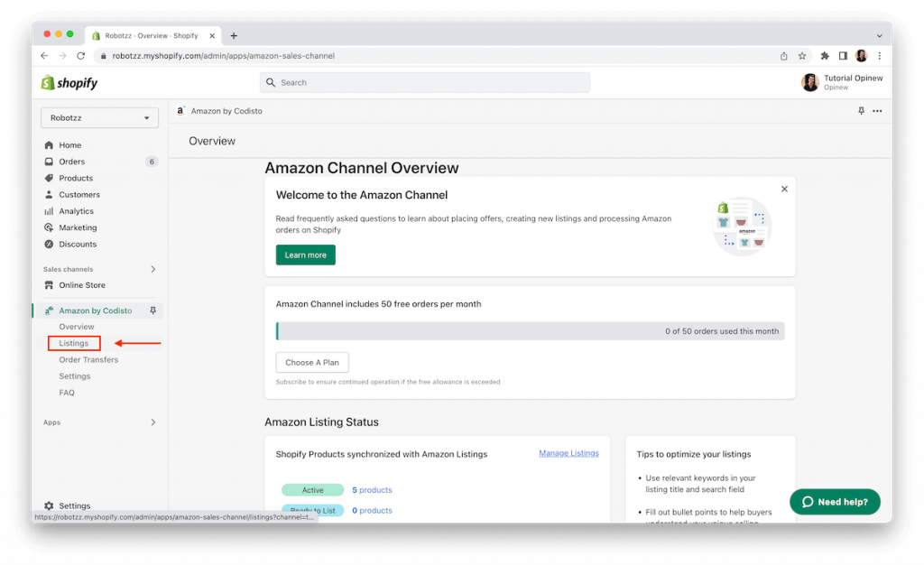Image resolution: width=924 pixels, height=565 pixels.
Task: Click the Need help? chat button
Action: [835, 502]
